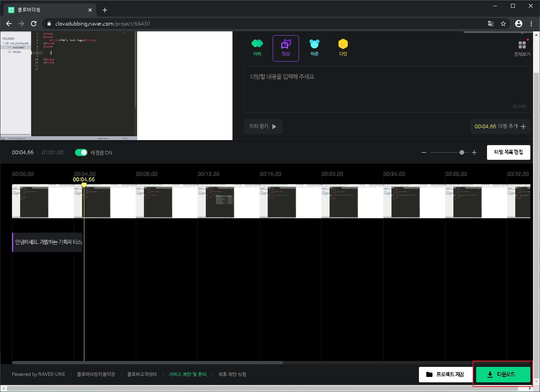Zoom in timeline with plus icon

pos(474,152)
